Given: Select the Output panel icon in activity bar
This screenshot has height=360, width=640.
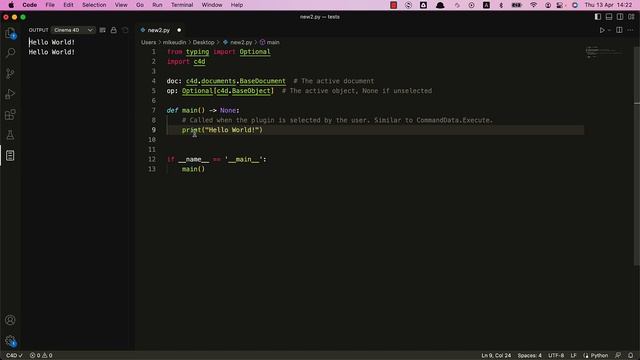Looking at the screenshot, I should [x=10, y=156].
